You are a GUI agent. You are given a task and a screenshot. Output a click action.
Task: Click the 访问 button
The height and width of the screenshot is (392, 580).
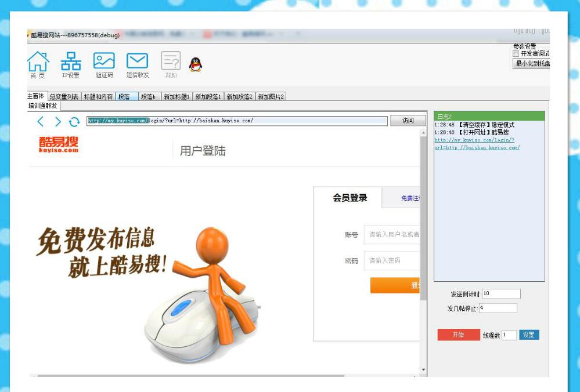coord(408,121)
